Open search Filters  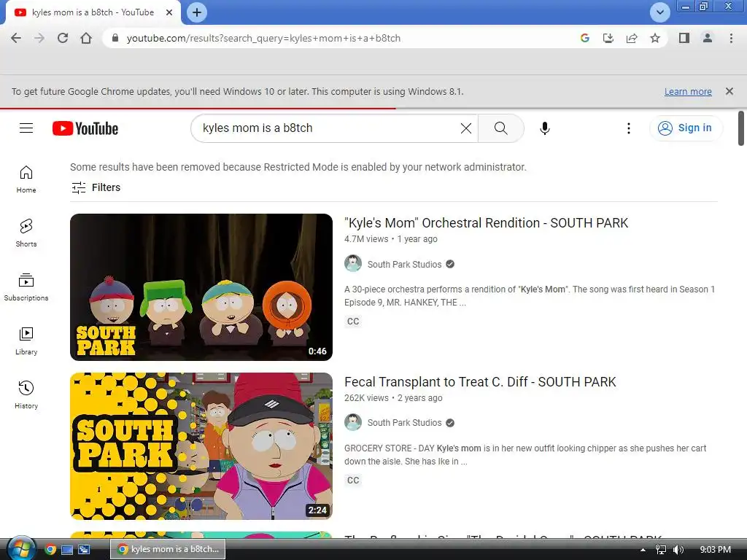(96, 187)
